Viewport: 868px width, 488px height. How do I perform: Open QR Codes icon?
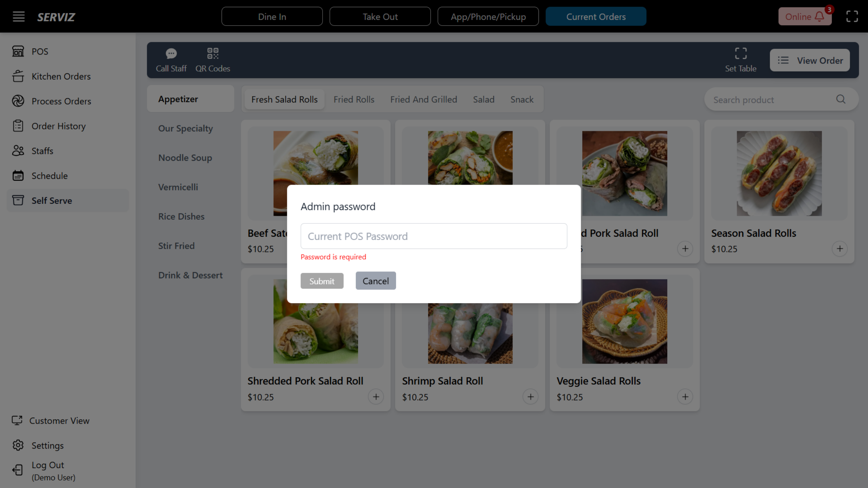click(x=213, y=53)
